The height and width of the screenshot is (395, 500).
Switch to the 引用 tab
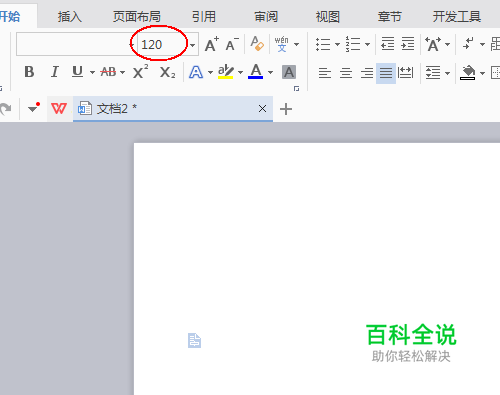coord(204,16)
